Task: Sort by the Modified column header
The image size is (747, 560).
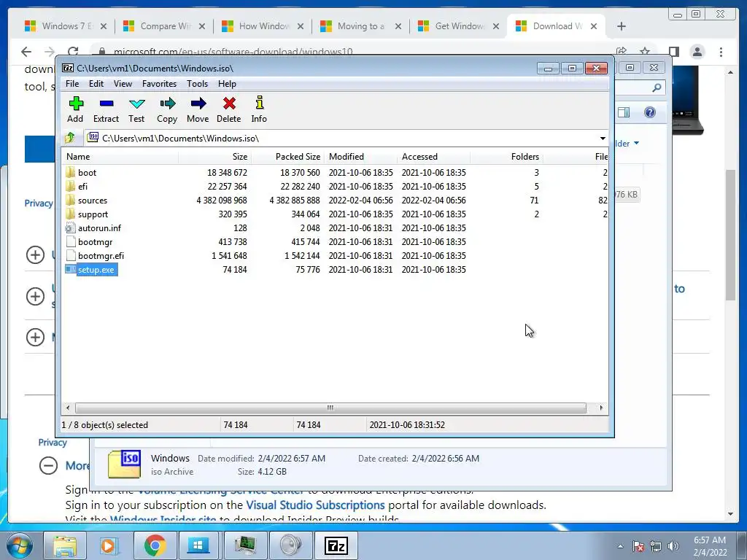Action: pos(360,157)
